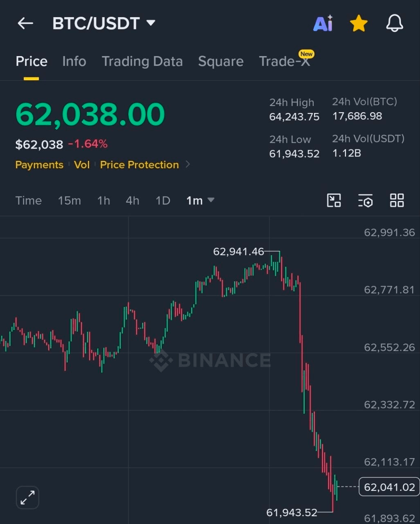This screenshot has width=420, height=524.
Task: Switch to the Trading Data tab
Action: pyautogui.click(x=142, y=61)
